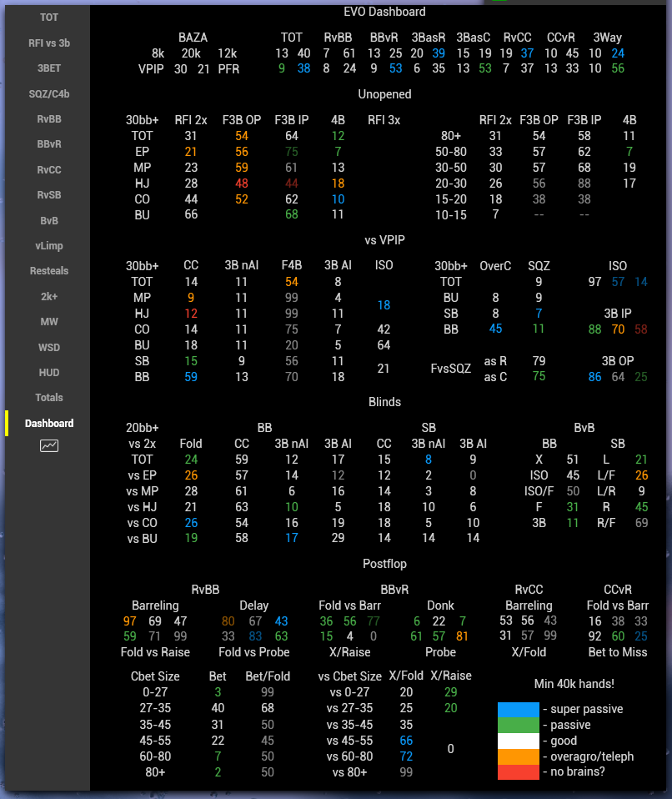
Task: Click the RFI 3x column header
Action: 384,120
